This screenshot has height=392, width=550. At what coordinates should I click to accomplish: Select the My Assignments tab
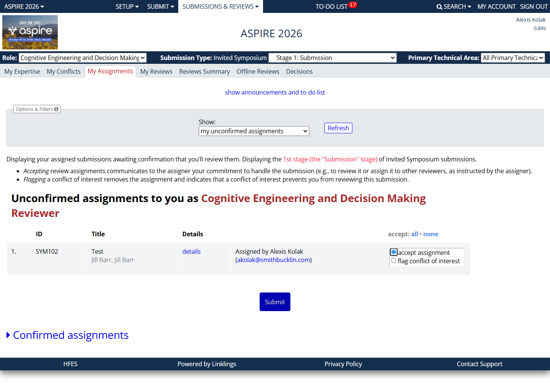110,71
